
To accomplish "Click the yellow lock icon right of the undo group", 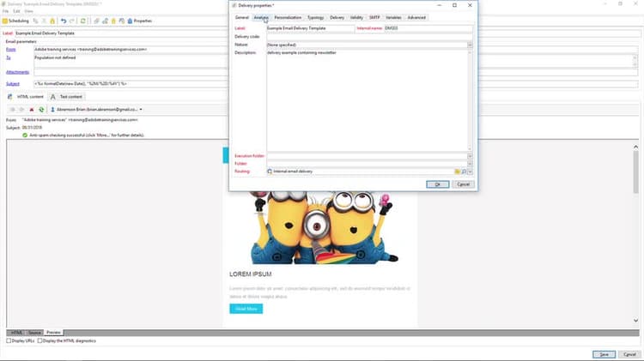I will (x=113, y=21).
